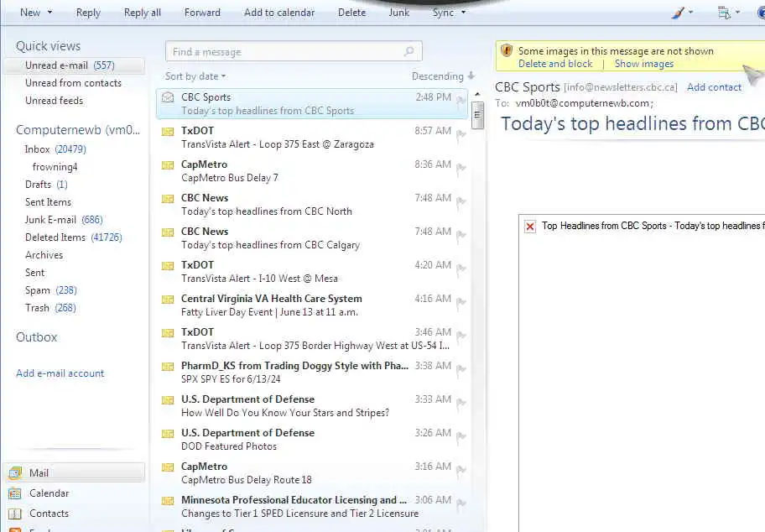
Task: Click Delete and block link
Action: coord(555,64)
